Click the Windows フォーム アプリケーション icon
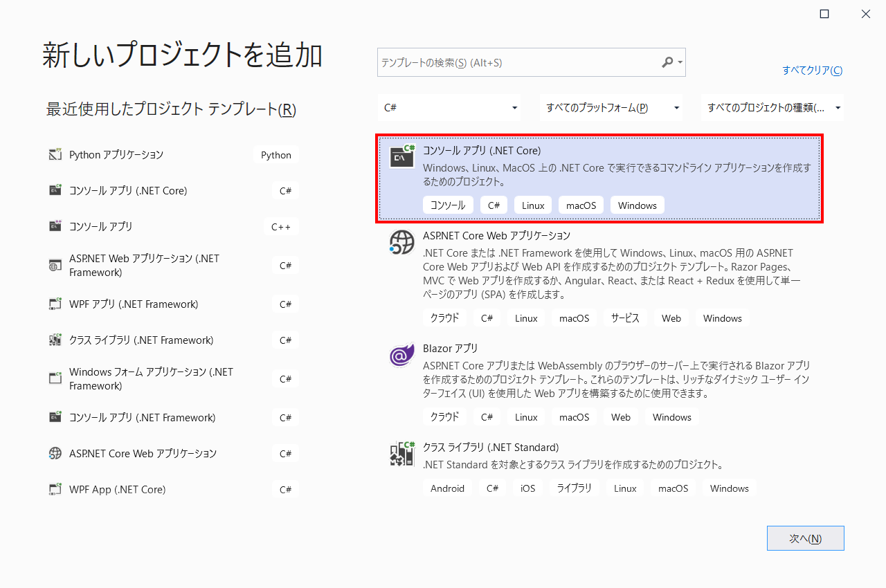The height and width of the screenshot is (588, 886). [55, 378]
